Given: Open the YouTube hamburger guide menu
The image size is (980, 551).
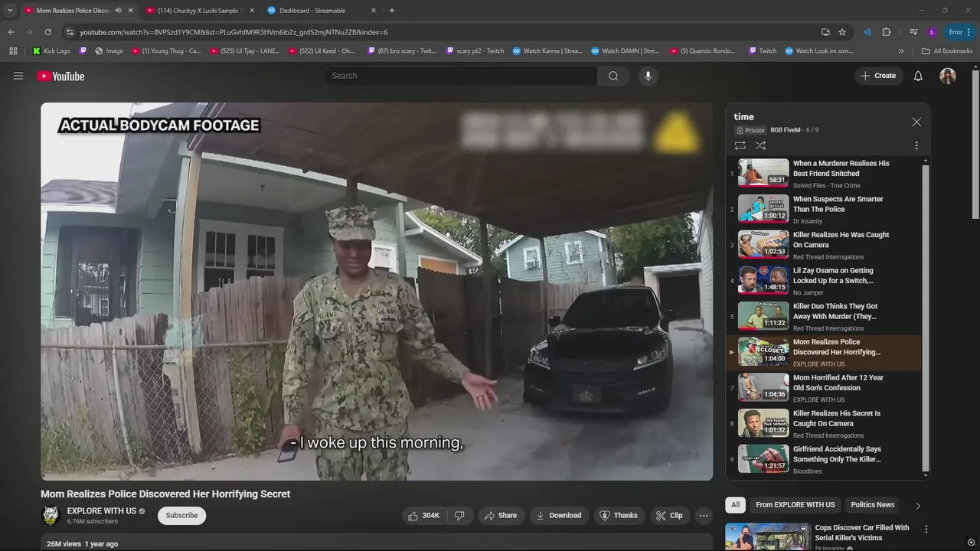Looking at the screenshot, I should coord(18,76).
